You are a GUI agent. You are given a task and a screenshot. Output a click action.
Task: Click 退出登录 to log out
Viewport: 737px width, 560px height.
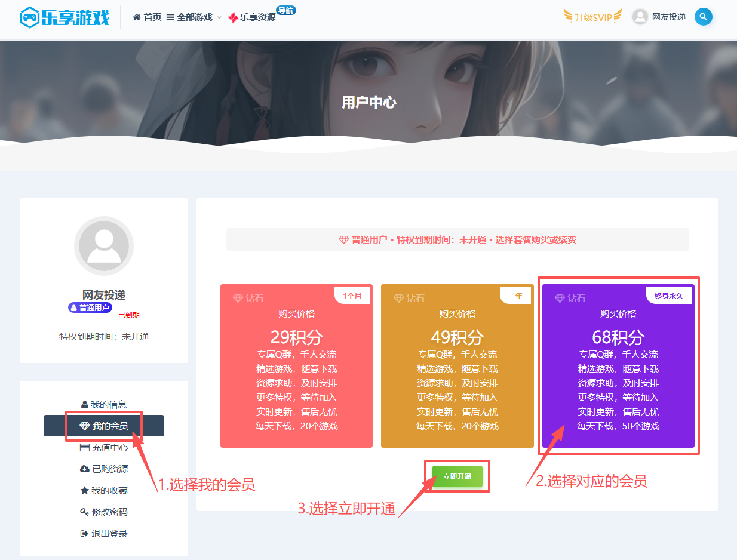104,533
